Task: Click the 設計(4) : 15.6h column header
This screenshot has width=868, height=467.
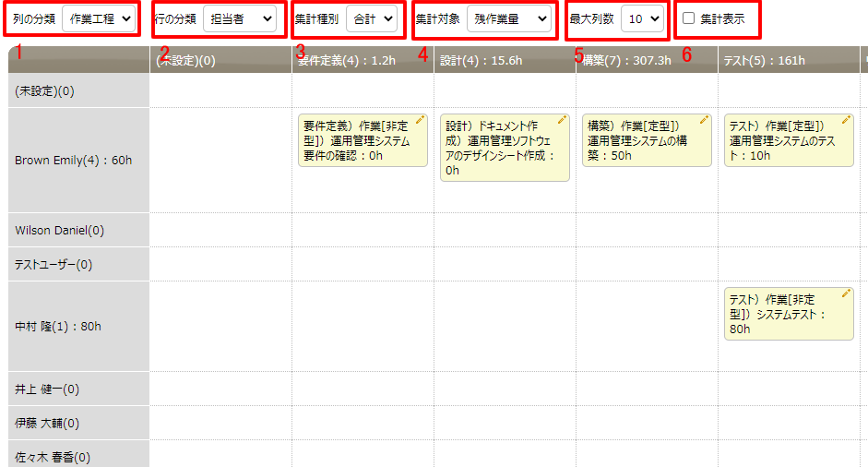Action: [x=505, y=60]
